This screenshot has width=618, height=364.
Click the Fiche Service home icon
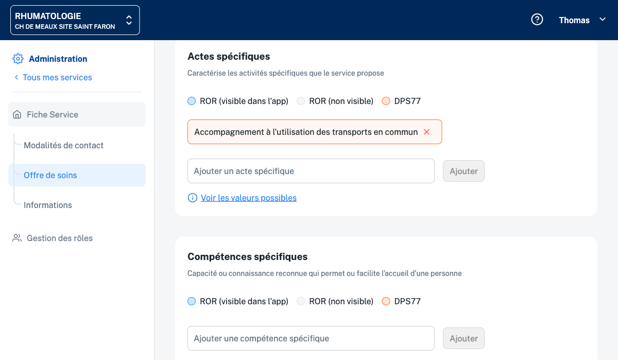[18, 114]
